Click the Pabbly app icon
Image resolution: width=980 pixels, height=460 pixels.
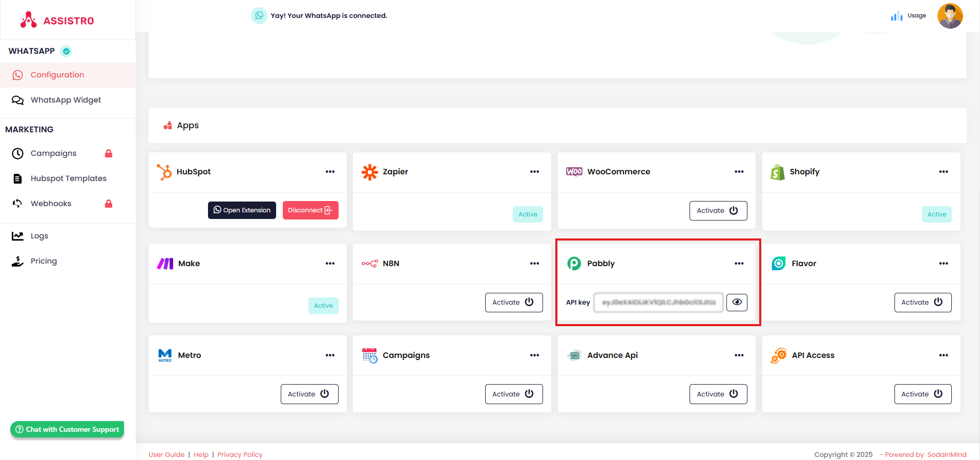pos(574,264)
